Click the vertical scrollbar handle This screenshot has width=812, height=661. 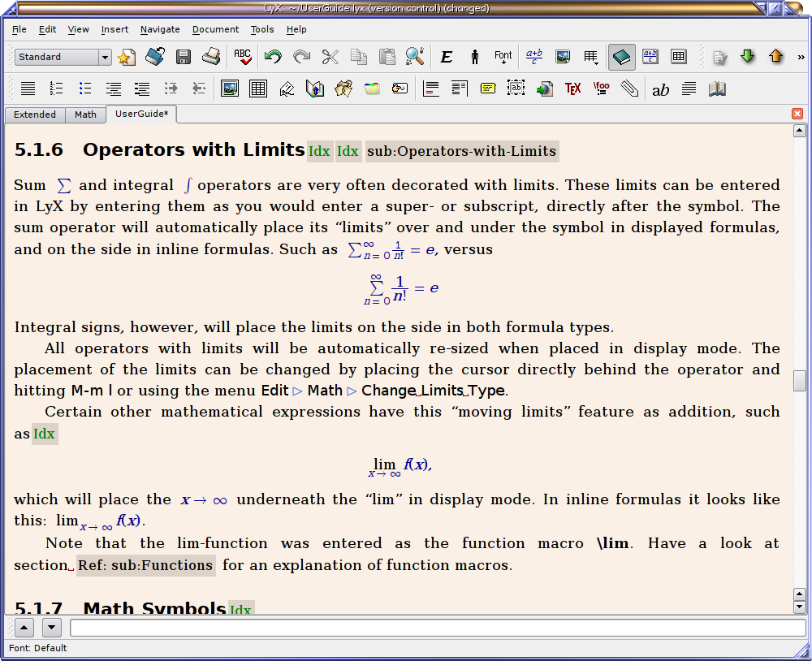(x=800, y=380)
